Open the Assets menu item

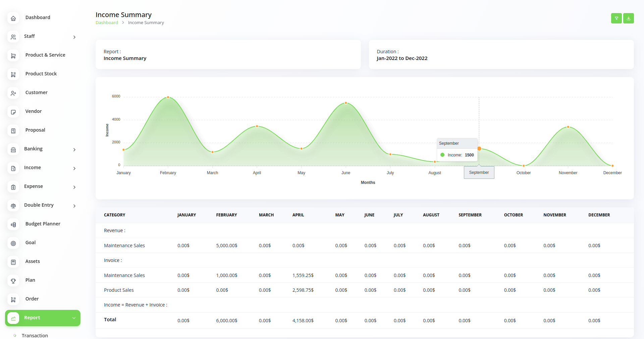coord(33,261)
